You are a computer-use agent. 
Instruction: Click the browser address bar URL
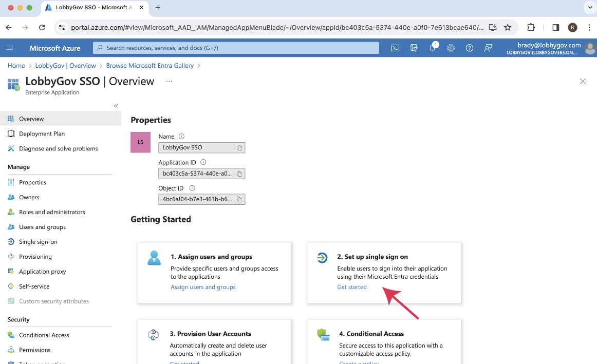277,27
